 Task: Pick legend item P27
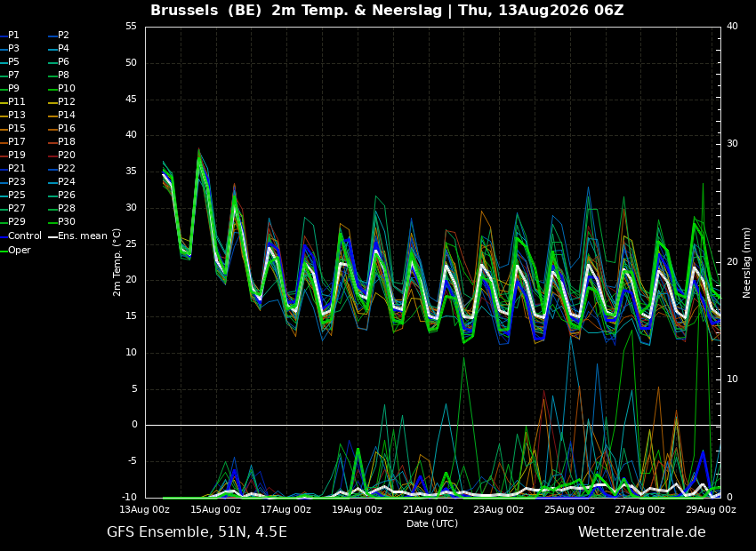[12, 209]
